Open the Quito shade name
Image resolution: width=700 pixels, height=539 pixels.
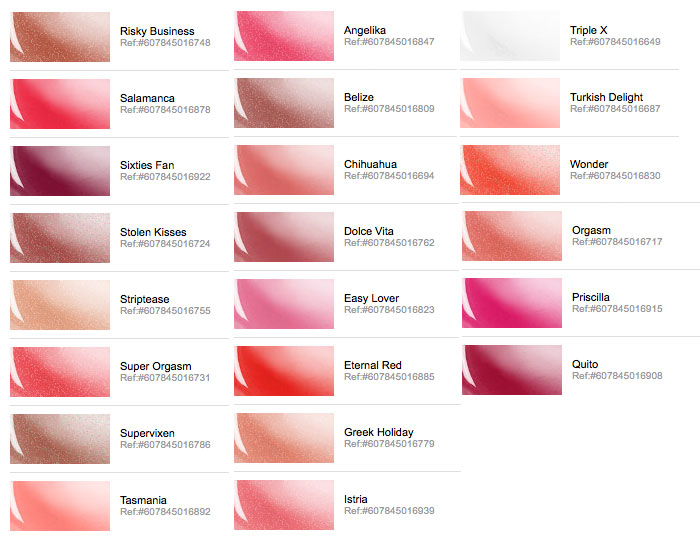coord(585,364)
